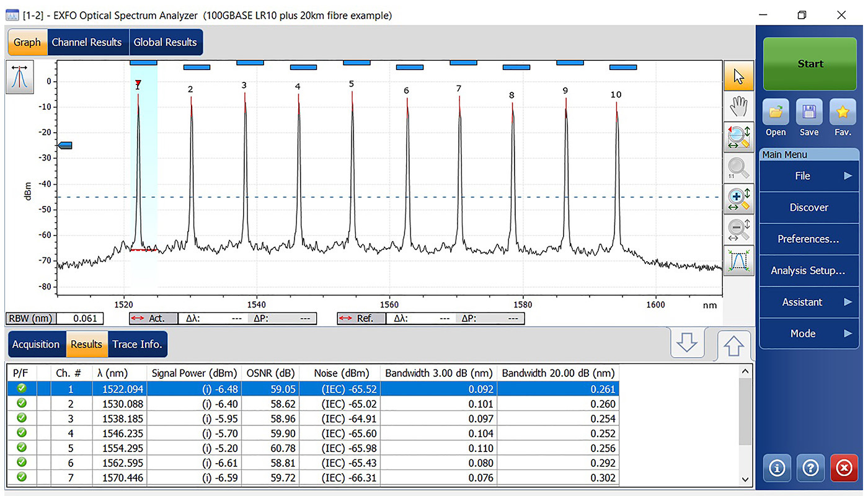Auto-fit the trace to the graph window
Viewport: 868px width, 496px height.
pos(738,260)
